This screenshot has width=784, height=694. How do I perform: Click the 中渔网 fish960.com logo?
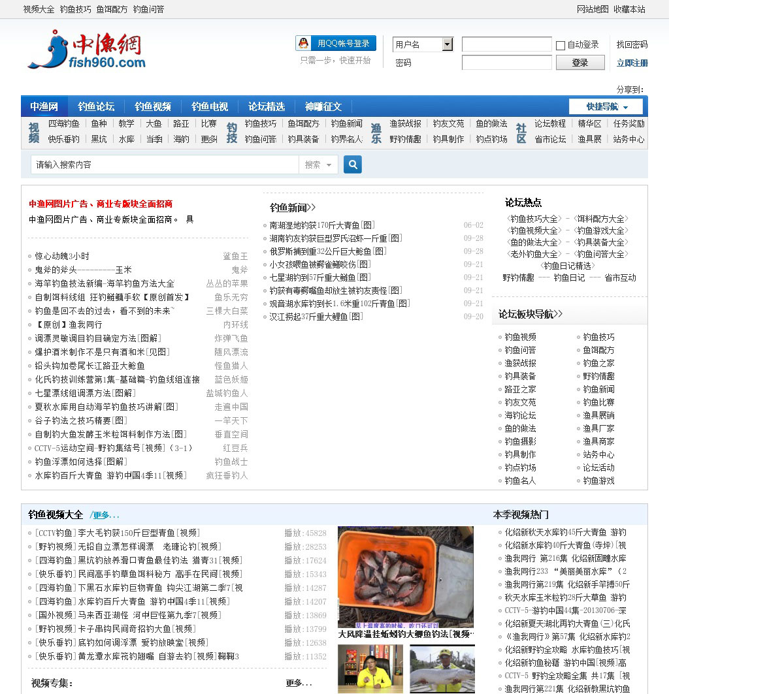tap(86, 51)
